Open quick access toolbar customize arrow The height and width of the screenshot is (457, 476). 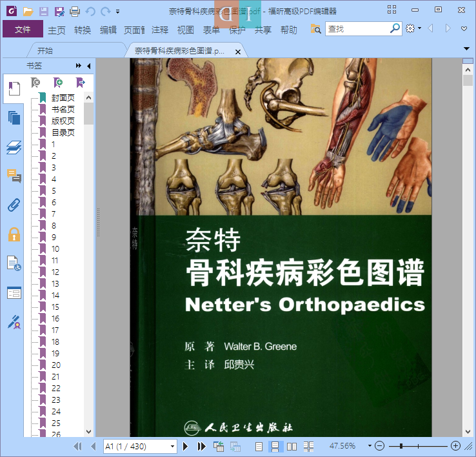pos(117,12)
